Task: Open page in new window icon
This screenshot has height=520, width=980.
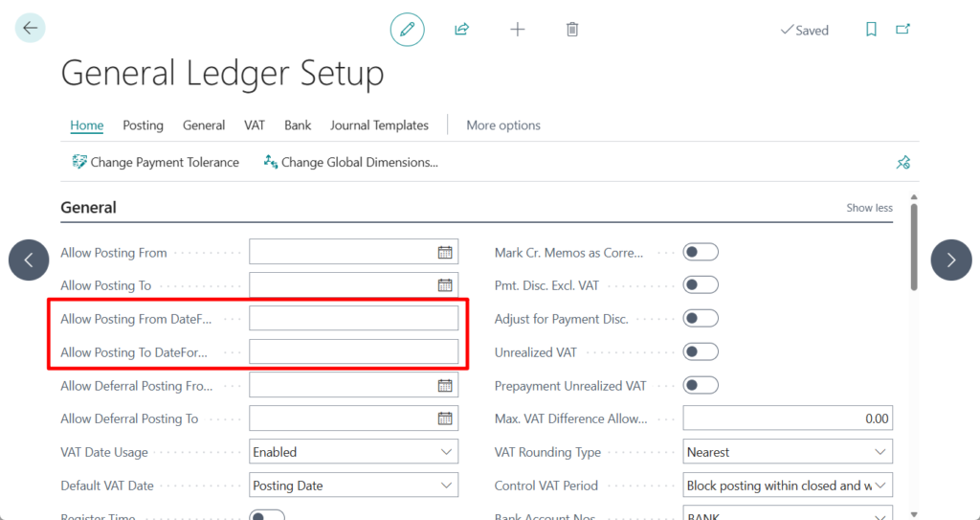Action: click(902, 30)
